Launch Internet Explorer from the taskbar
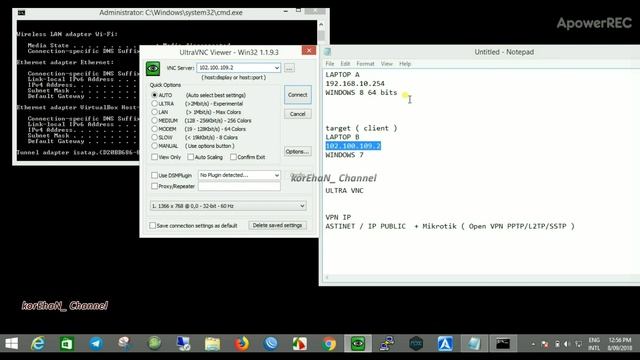The image size is (640, 360). point(38,344)
